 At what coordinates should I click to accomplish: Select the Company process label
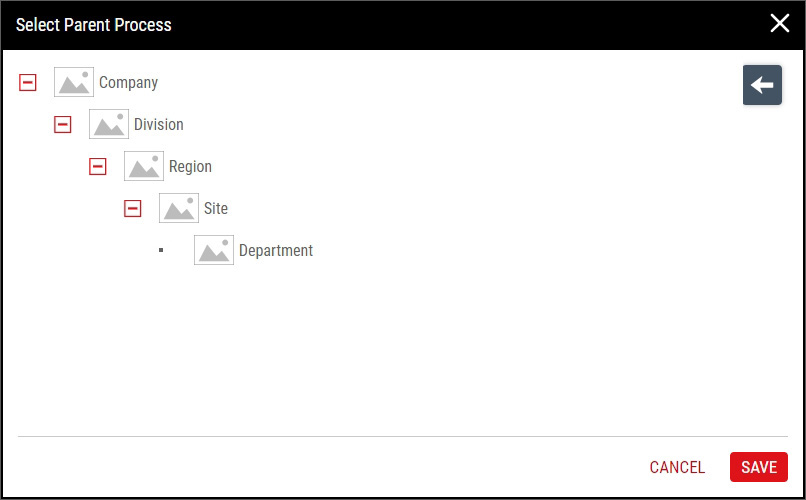pyautogui.click(x=129, y=83)
